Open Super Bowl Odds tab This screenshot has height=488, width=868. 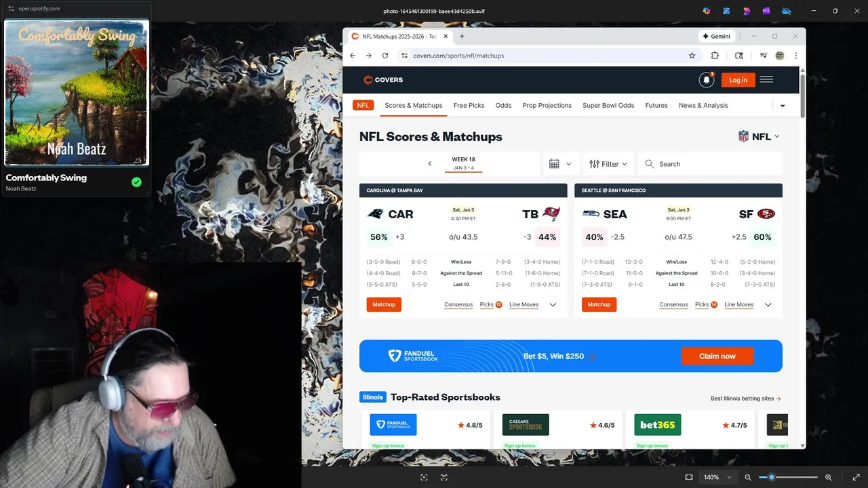point(608,105)
